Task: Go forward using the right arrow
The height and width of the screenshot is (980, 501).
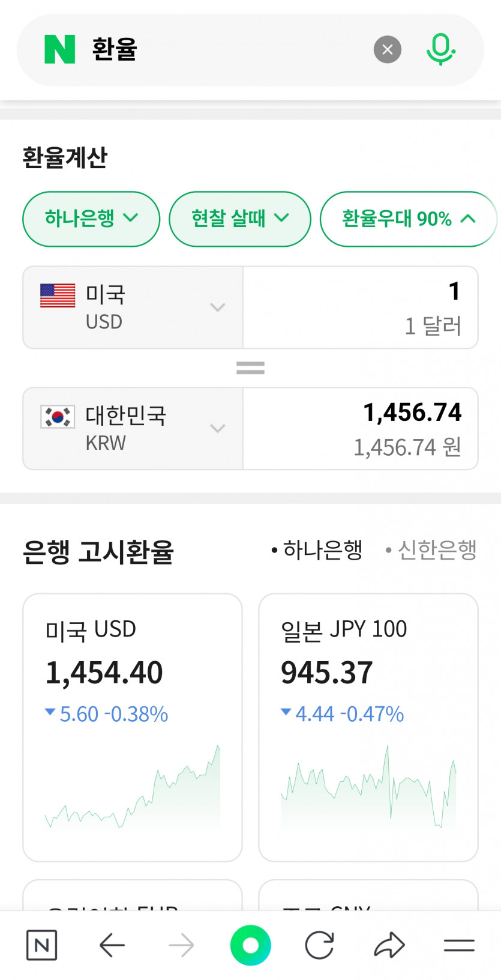Action: pyautogui.click(x=181, y=945)
